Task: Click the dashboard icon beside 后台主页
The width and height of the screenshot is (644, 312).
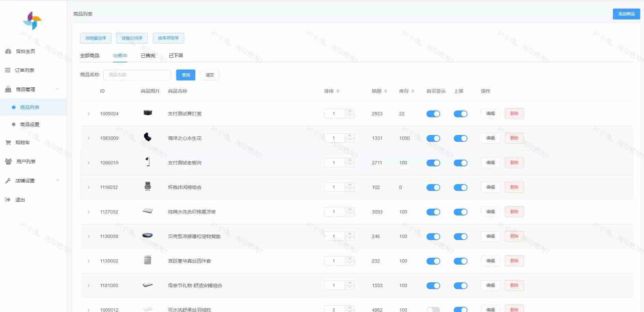Action: [8, 51]
